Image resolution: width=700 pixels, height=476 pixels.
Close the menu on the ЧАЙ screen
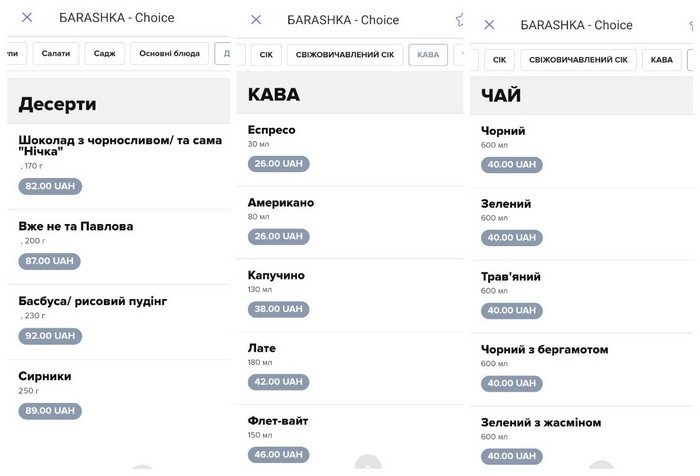click(489, 24)
